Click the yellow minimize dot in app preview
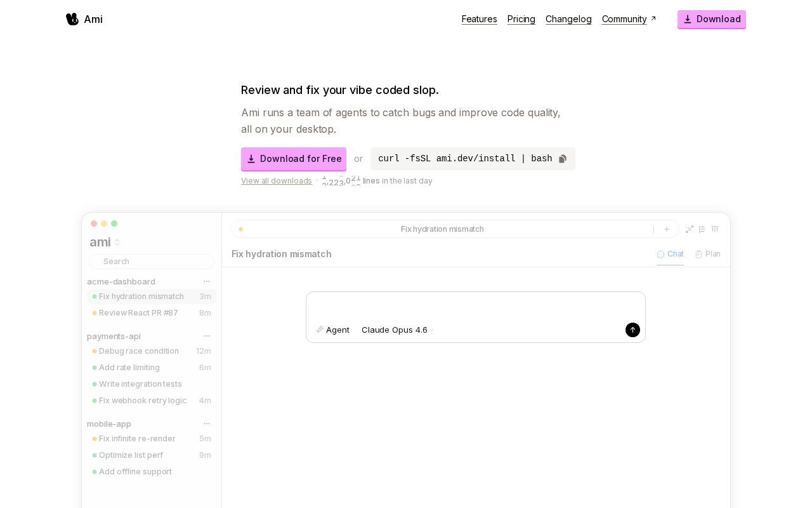Screen dimensions: 812x508 click(104, 224)
